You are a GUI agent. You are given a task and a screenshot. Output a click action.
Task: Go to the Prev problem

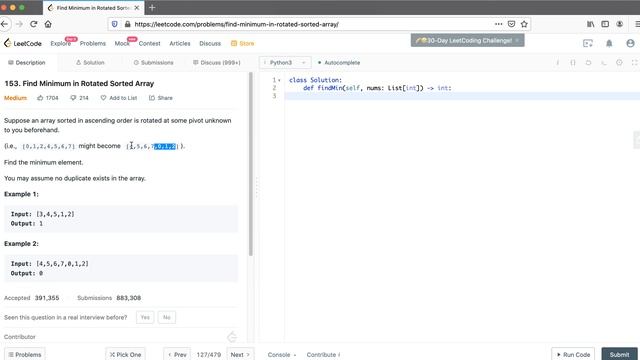click(177, 354)
